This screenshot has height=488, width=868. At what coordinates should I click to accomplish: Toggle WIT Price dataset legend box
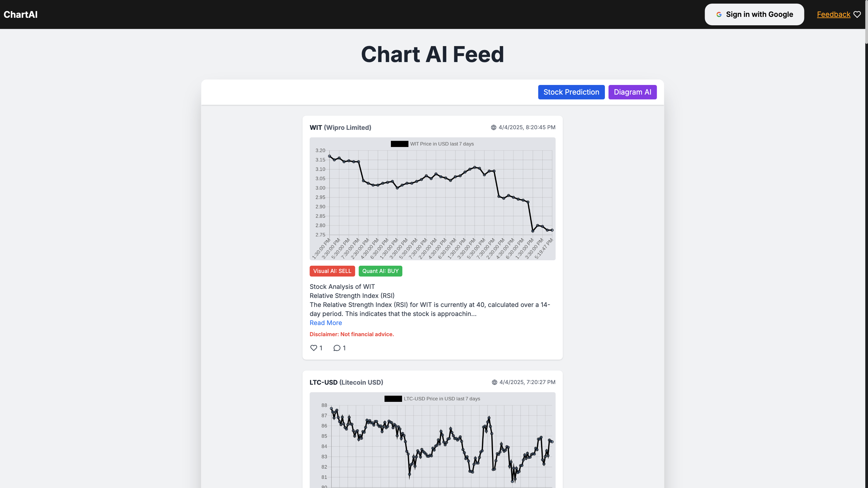click(399, 144)
